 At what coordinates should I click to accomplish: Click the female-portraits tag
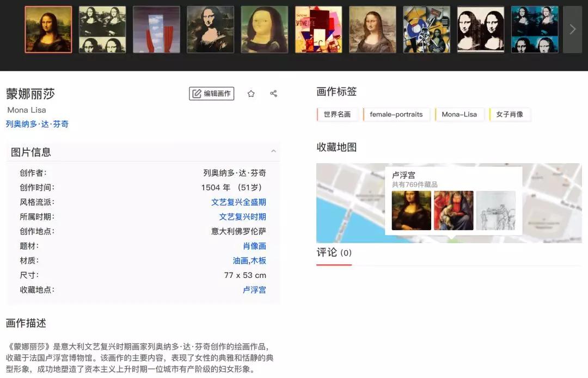pyautogui.click(x=397, y=114)
